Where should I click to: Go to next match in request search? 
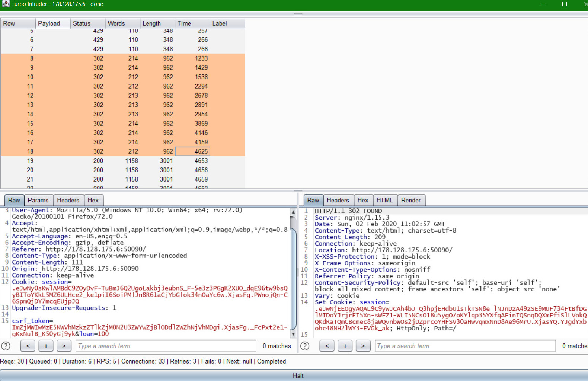click(64, 346)
